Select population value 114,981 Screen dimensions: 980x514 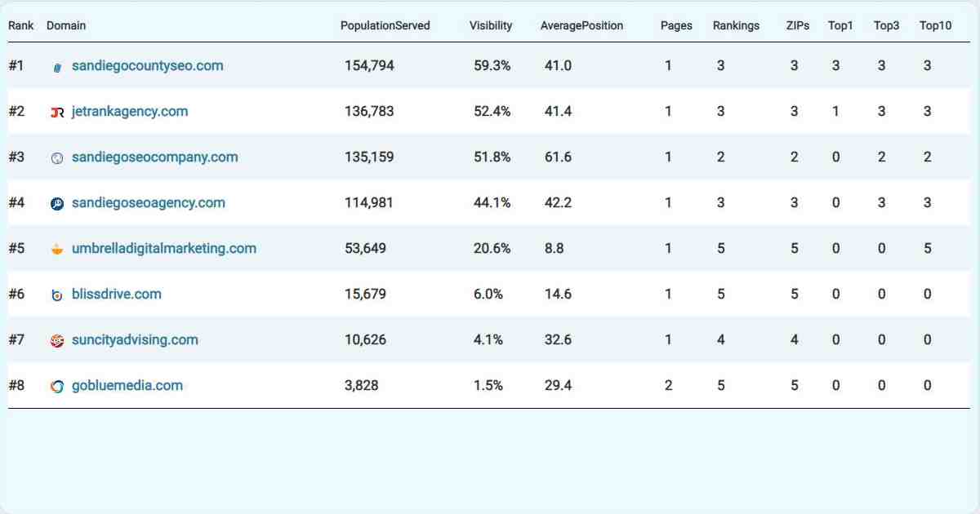(369, 203)
